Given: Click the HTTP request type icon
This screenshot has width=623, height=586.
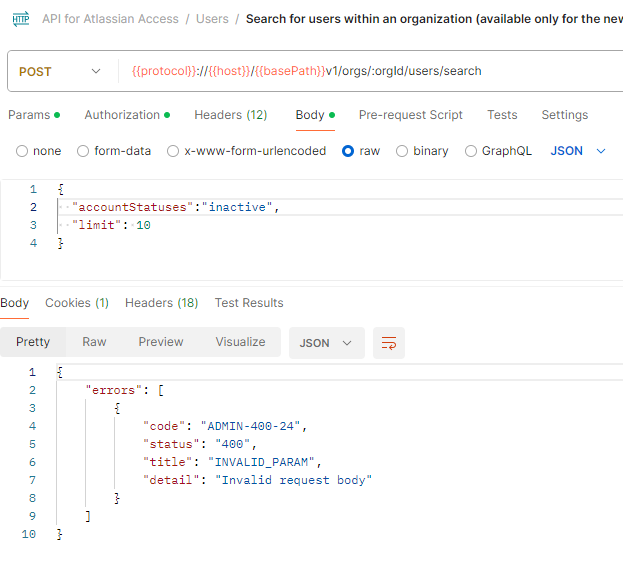Looking at the screenshot, I should pos(21,19).
